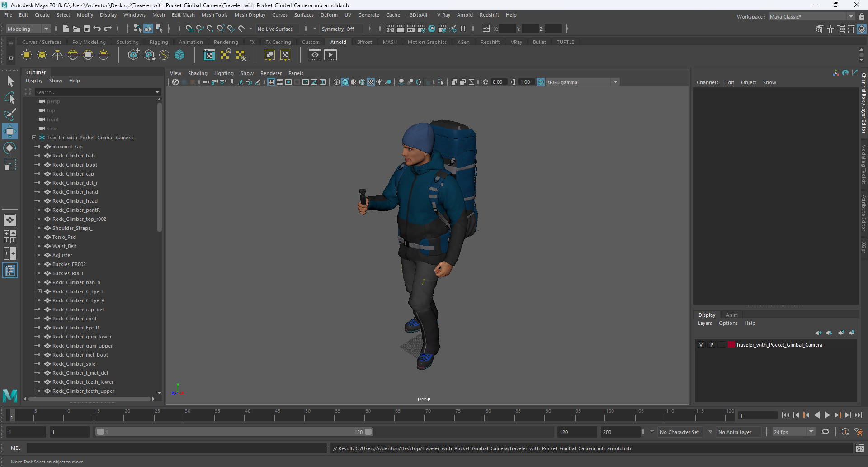Click the No Live Surface field

pyautogui.click(x=277, y=29)
